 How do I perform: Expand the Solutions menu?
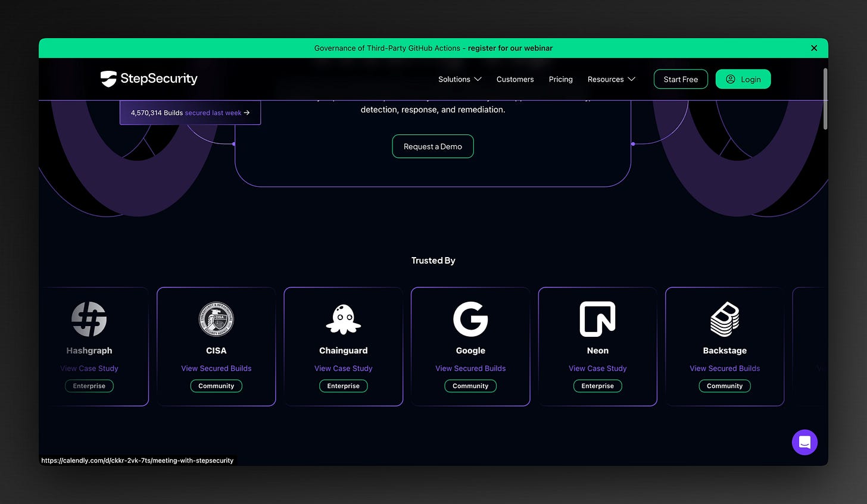pos(460,79)
